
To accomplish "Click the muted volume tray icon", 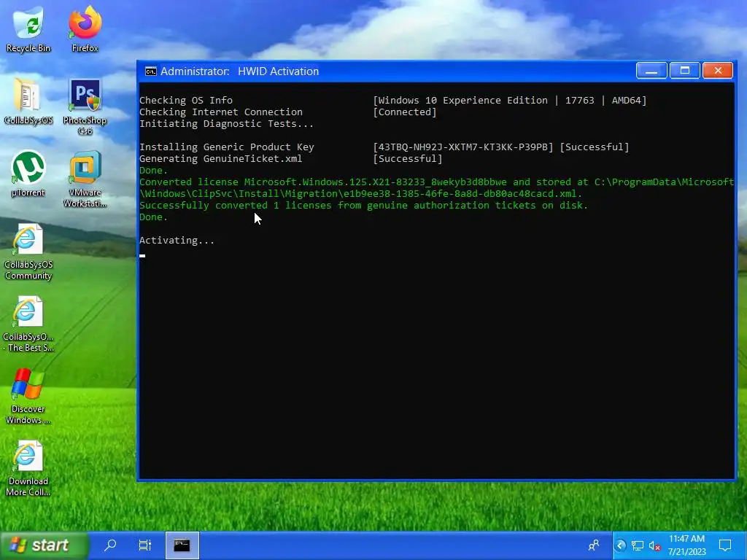I will 654,546.
